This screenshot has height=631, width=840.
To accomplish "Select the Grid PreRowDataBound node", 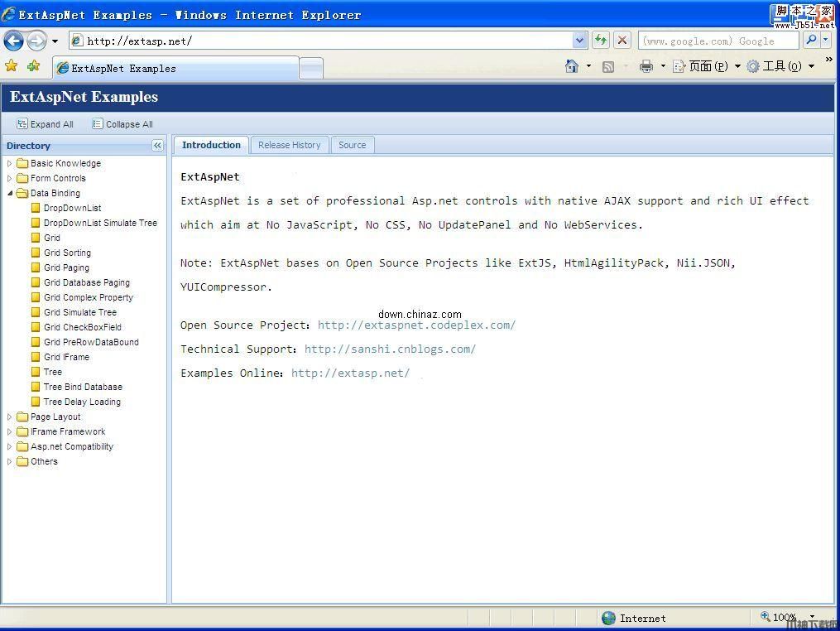I will [x=91, y=342].
